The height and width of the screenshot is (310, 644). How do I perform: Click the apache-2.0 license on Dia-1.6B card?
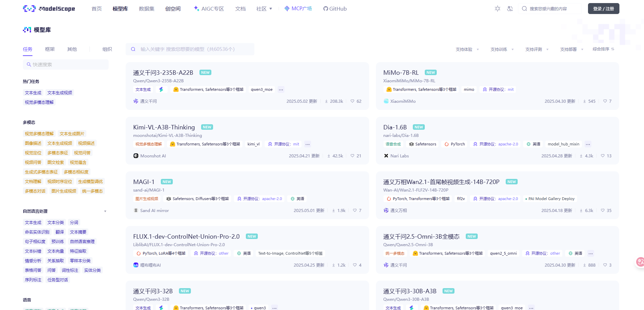508,144
